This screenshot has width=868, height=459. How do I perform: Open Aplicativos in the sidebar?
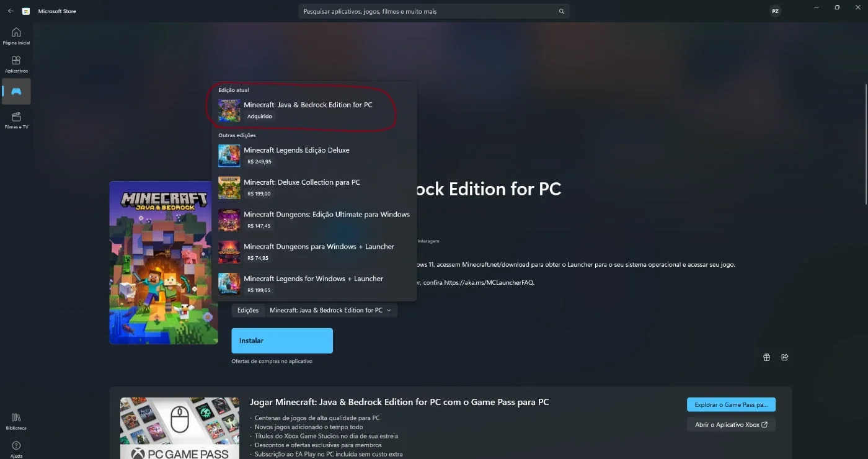(16, 64)
